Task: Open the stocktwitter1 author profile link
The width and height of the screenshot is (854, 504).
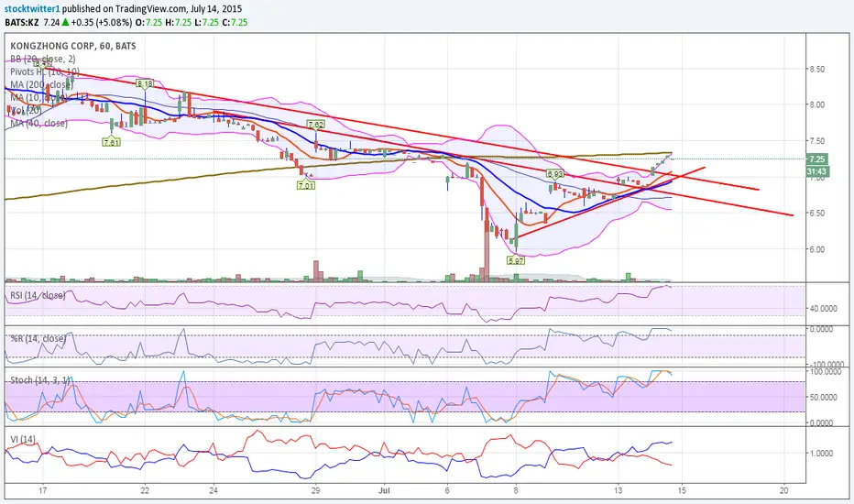Action: 32,9
